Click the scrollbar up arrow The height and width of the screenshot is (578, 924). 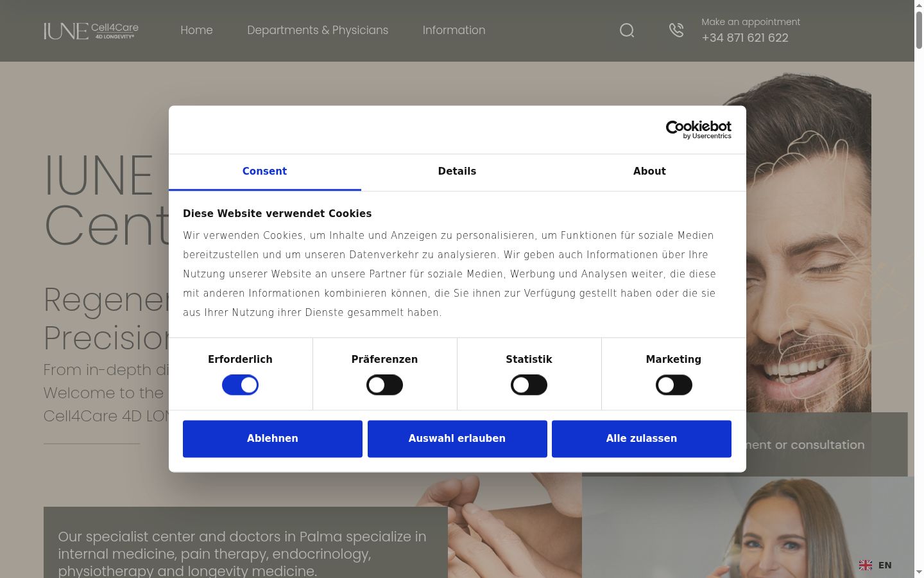pyautogui.click(x=919, y=5)
